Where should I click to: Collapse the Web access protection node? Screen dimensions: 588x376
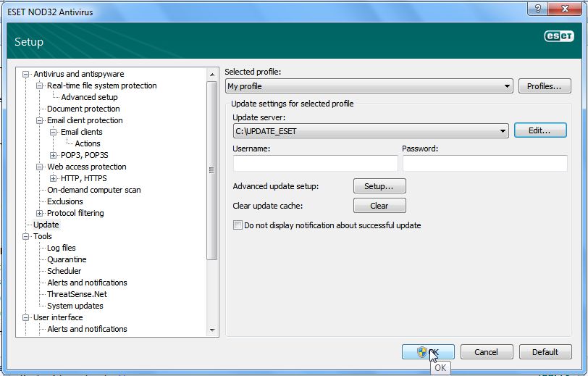pyautogui.click(x=39, y=167)
